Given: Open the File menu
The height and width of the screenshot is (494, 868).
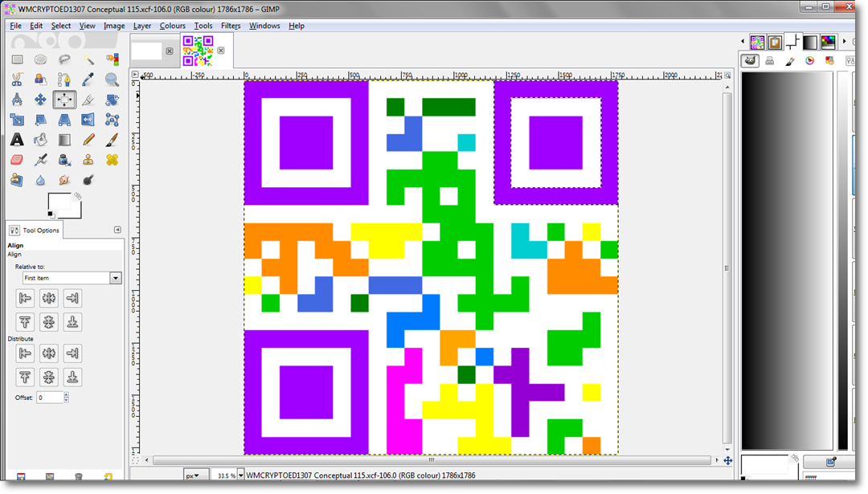Looking at the screenshot, I should click(x=15, y=26).
